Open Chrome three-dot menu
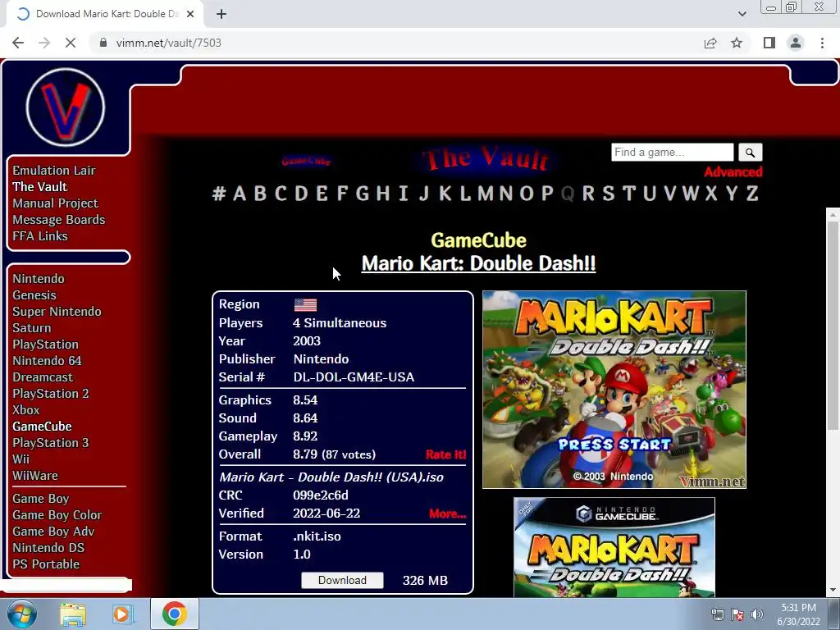 [x=822, y=43]
